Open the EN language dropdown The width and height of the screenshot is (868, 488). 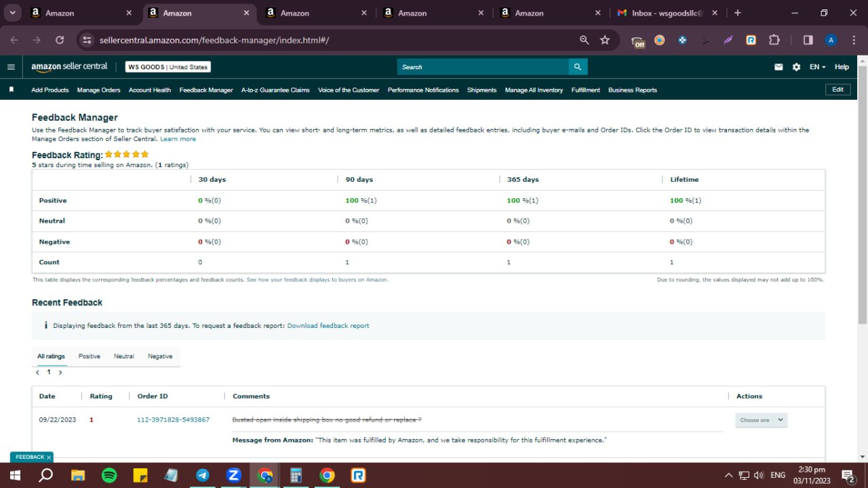pyautogui.click(x=817, y=67)
